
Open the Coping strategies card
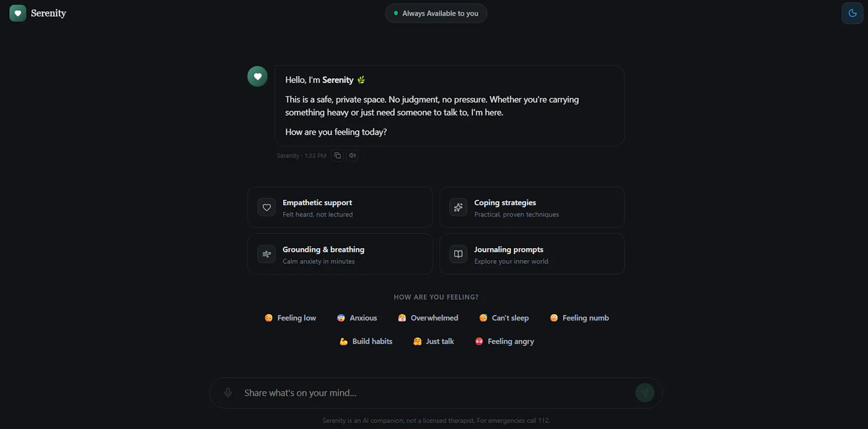[x=532, y=207]
